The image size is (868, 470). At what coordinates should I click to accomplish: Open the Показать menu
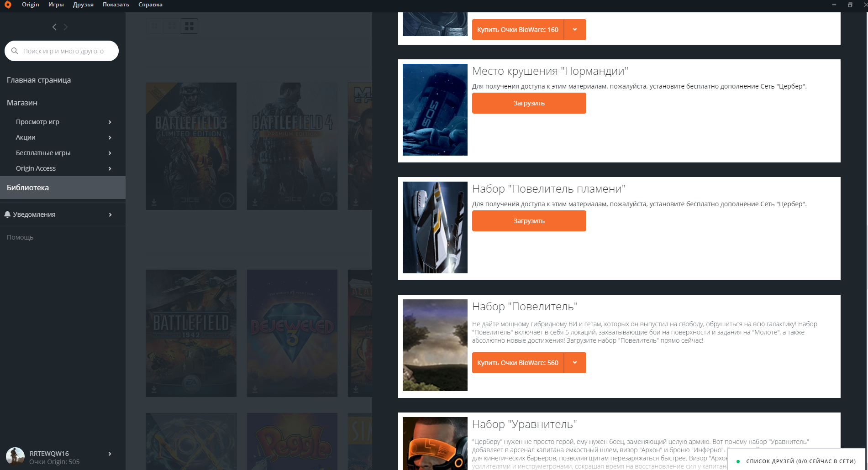(116, 5)
